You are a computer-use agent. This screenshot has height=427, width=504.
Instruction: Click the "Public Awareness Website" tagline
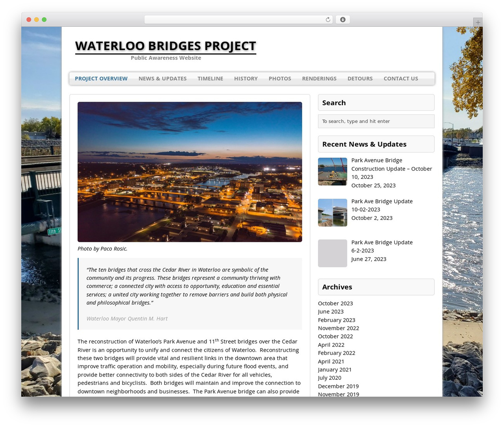166,58
